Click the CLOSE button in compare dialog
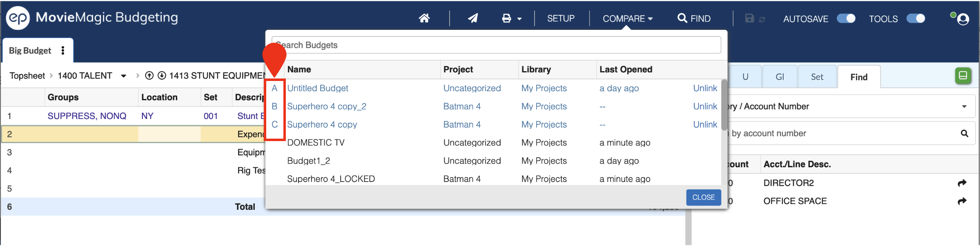The width and height of the screenshot is (980, 247). click(704, 198)
